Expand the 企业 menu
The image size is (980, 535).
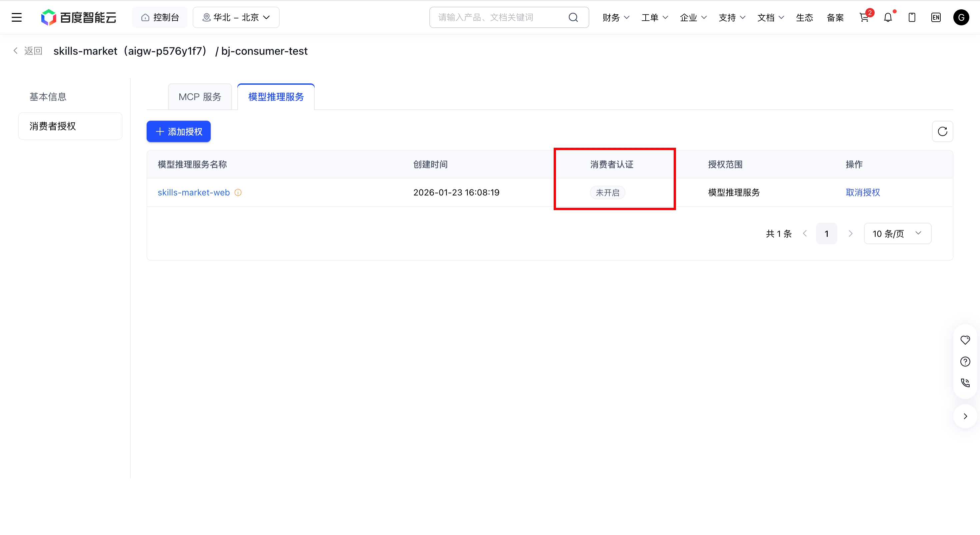point(693,18)
